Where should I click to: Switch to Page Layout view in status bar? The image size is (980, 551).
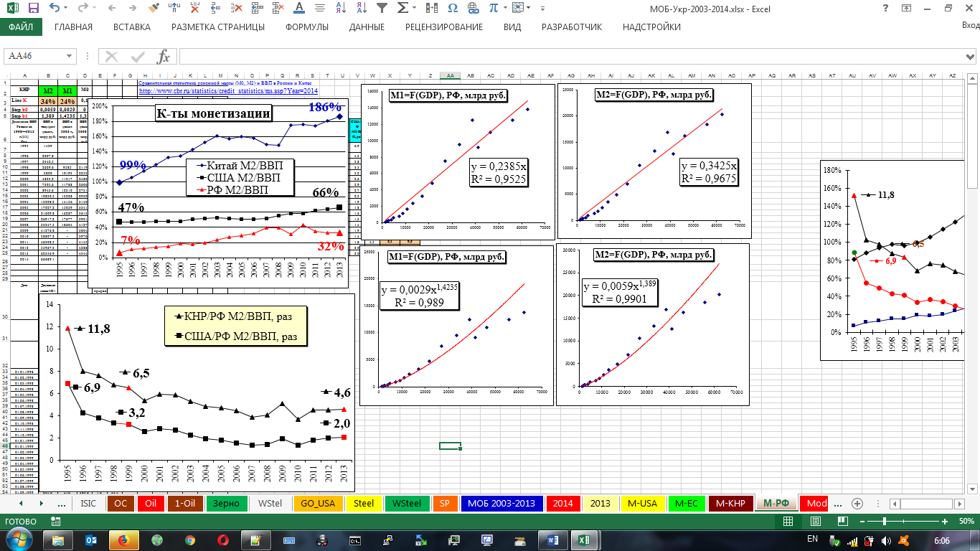tap(814, 522)
